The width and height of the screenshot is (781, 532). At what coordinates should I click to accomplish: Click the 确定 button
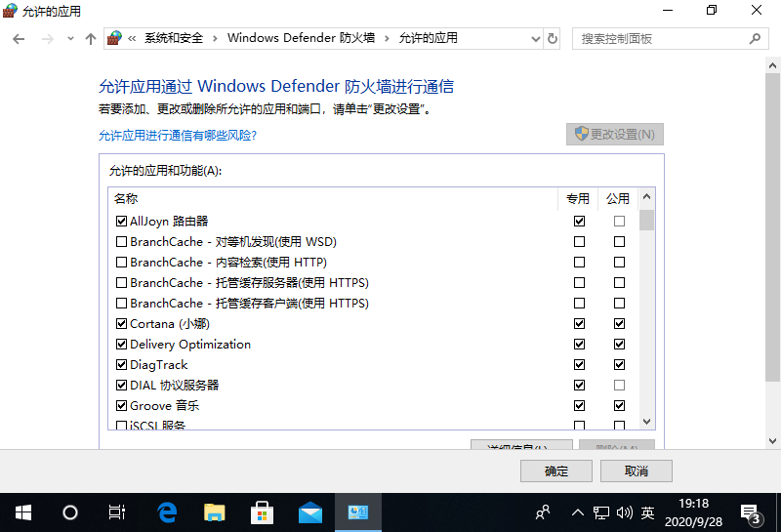(x=556, y=471)
